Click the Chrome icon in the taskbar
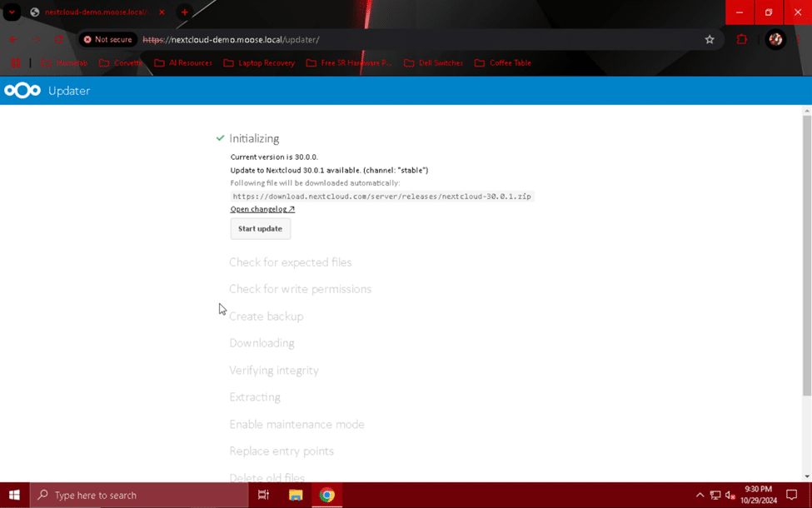 [x=326, y=495]
